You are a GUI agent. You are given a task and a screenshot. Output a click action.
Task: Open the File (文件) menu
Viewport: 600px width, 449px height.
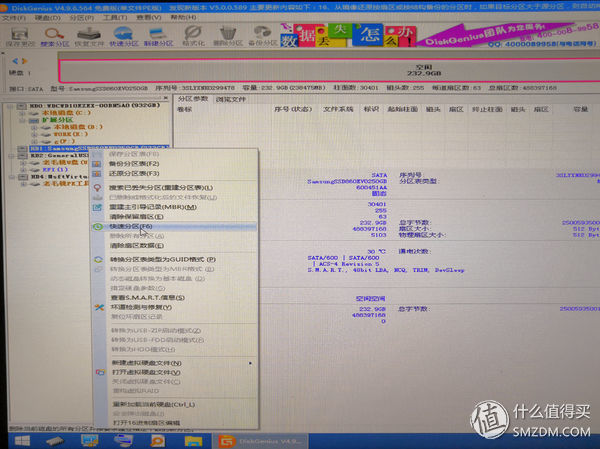tap(14, 18)
